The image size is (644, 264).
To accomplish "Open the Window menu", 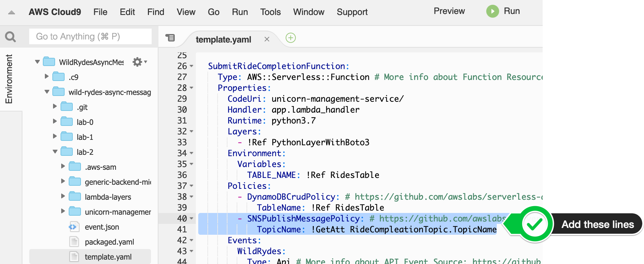I will coord(309,12).
